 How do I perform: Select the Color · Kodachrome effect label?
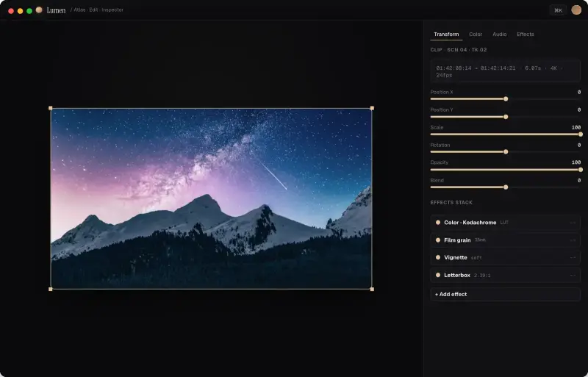[x=470, y=223]
